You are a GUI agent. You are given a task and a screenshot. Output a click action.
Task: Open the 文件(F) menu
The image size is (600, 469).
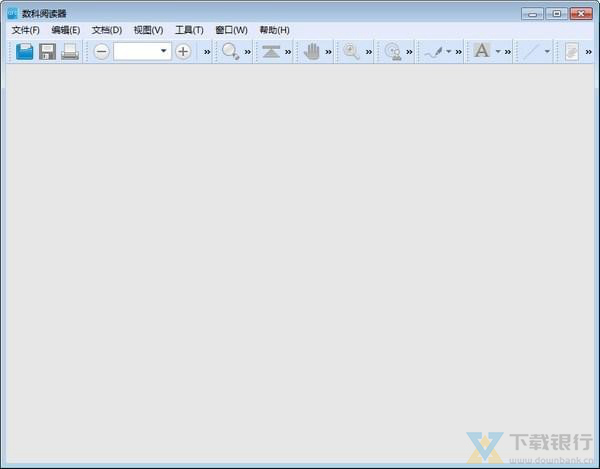[25, 30]
